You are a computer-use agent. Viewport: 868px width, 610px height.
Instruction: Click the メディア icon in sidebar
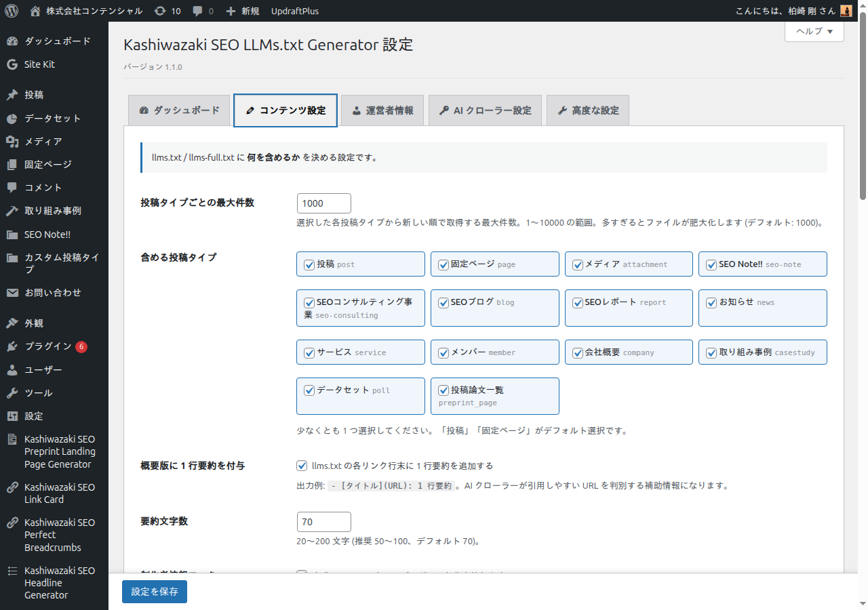[x=12, y=142]
